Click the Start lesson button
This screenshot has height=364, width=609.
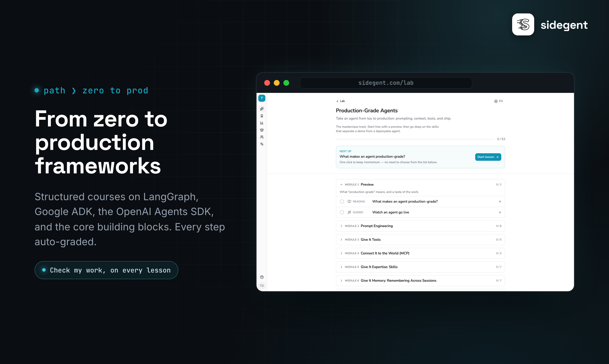[x=488, y=157]
